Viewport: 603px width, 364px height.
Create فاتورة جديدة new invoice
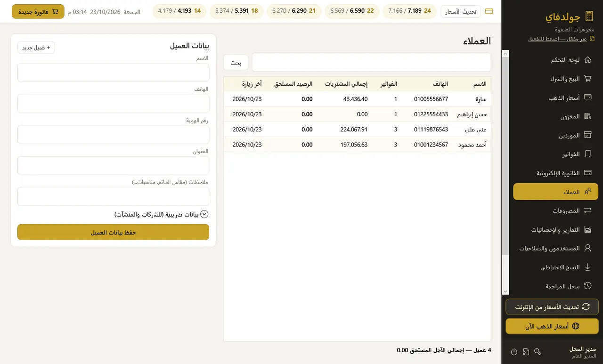38,11
